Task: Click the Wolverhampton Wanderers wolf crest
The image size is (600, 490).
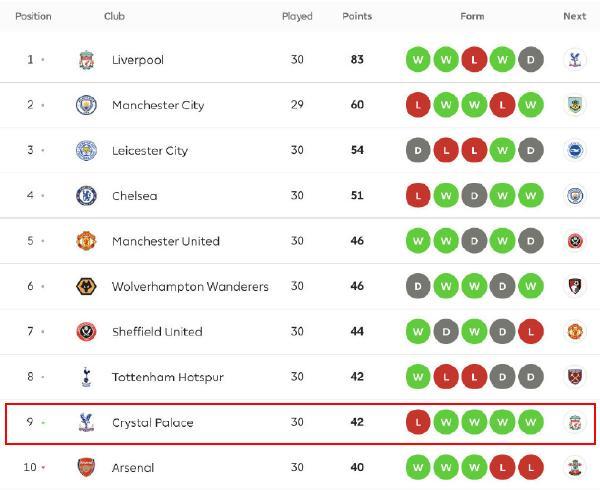Action: pos(86,287)
